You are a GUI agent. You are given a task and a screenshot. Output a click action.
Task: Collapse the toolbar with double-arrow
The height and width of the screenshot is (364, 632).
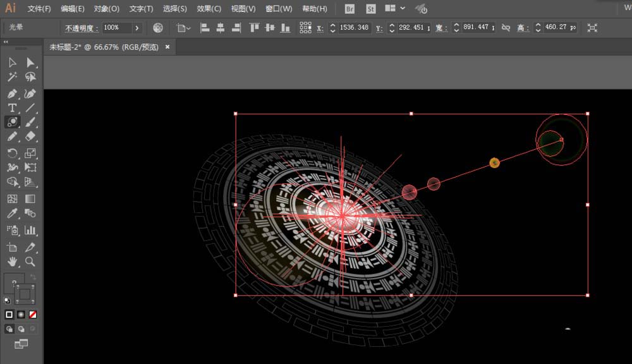[x=6, y=42]
